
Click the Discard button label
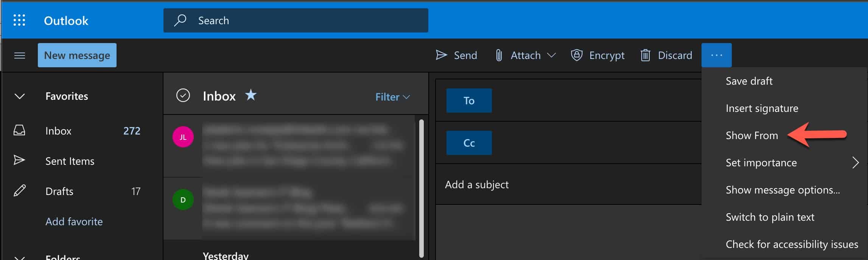pos(675,55)
